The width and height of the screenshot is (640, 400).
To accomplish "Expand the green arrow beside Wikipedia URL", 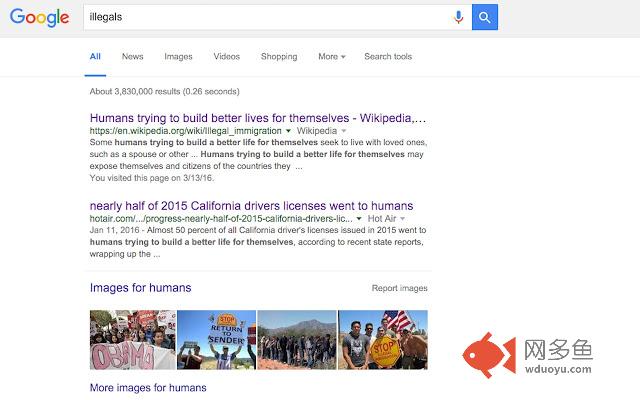I will (x=288, y=131).
